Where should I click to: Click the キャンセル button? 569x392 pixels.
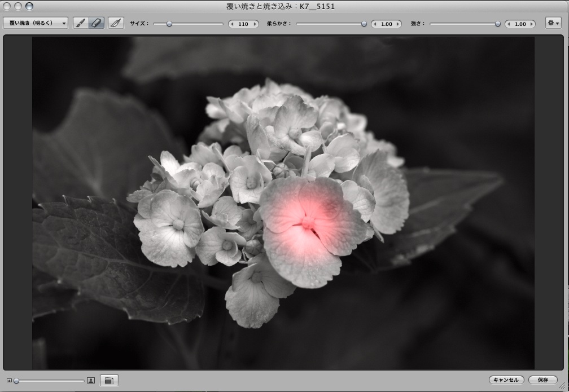point(506,380)
